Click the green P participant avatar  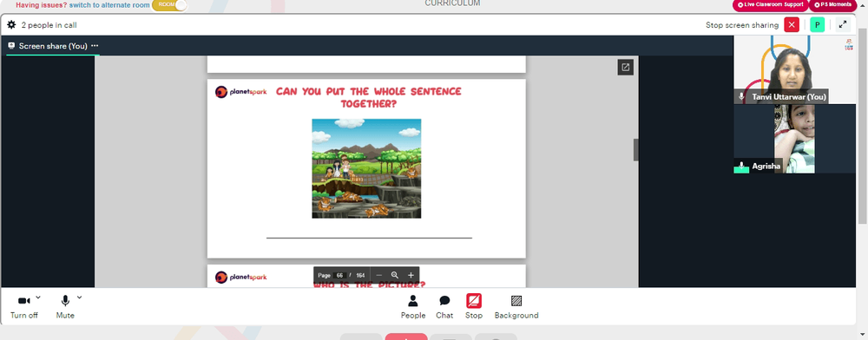[x=817, y=25]
